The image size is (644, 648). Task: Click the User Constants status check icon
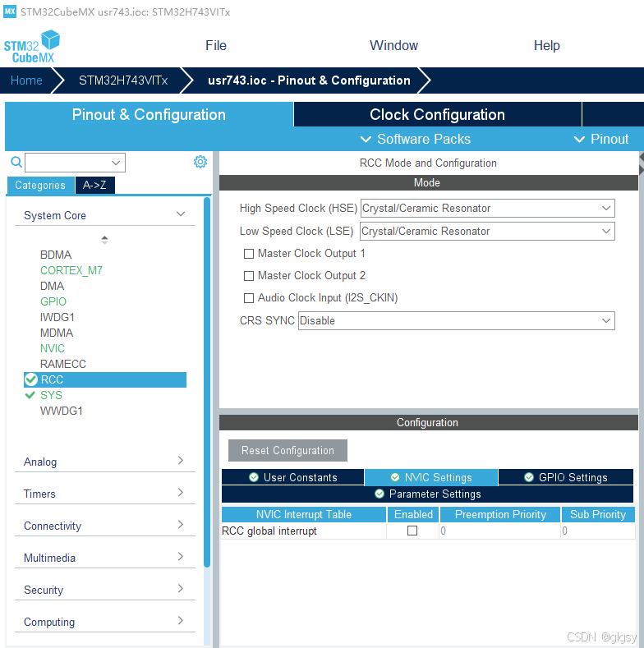coord(254,477)
